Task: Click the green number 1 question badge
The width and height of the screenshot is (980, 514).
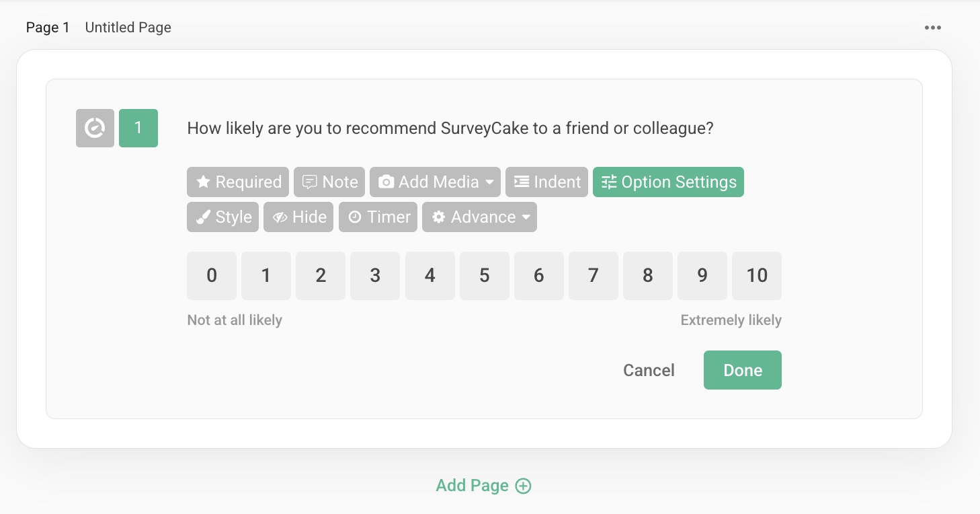Action: [138, 128]
